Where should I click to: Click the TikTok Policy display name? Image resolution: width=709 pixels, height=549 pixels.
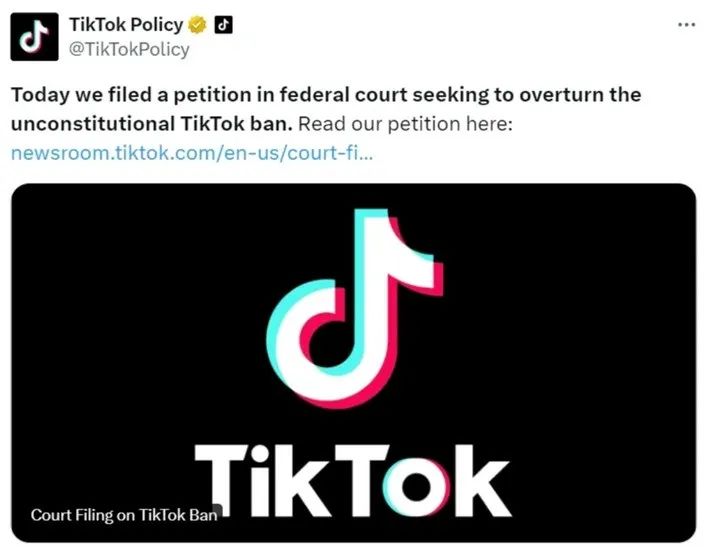126,24
